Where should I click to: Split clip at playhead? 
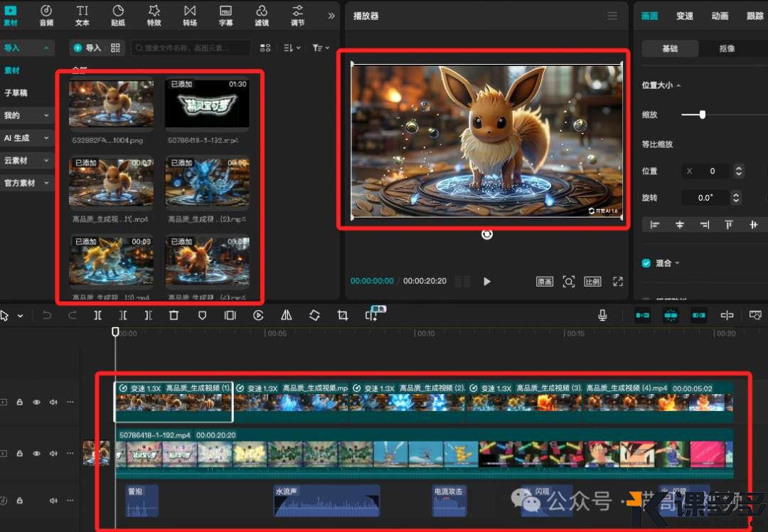coord(98,316)
